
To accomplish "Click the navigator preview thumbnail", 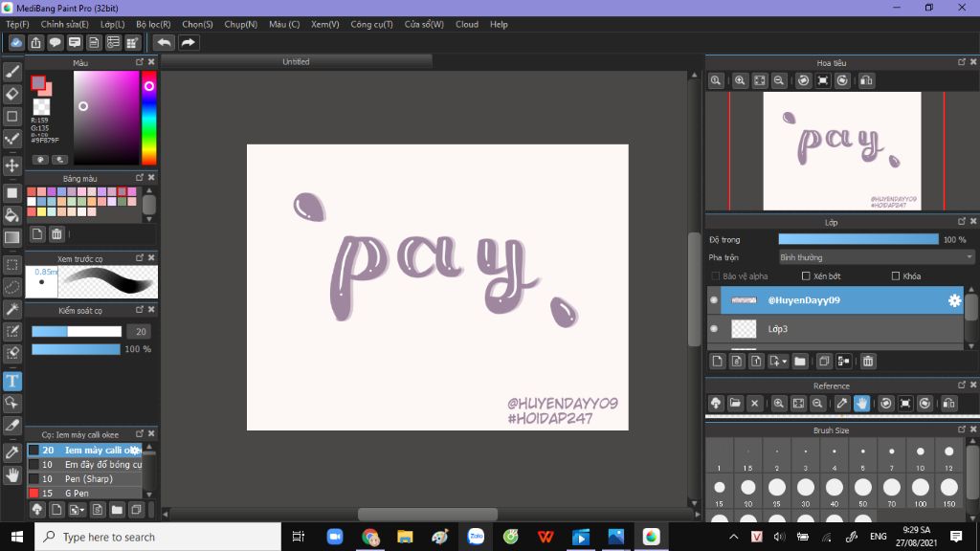I will (x=842, y=151).
